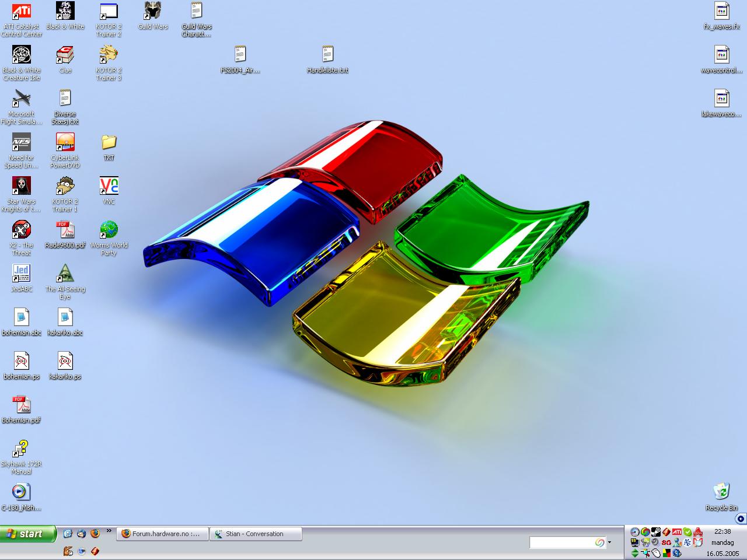Open the red SG tray icon
Screen dimensions: 747x560
(666, 542)
